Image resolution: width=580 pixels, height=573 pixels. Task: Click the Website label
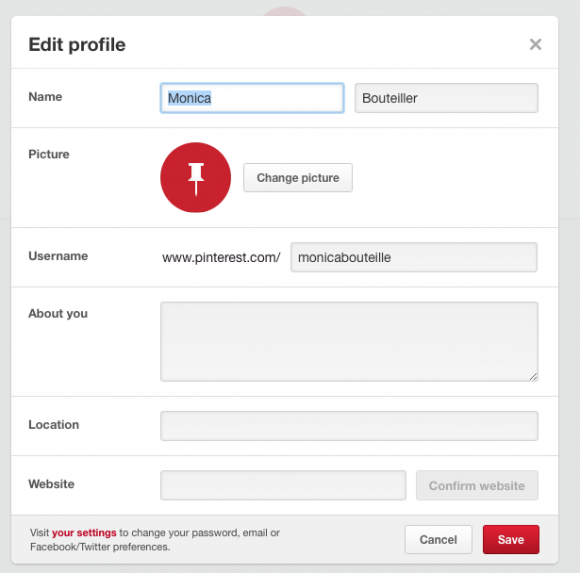[51, 483]
